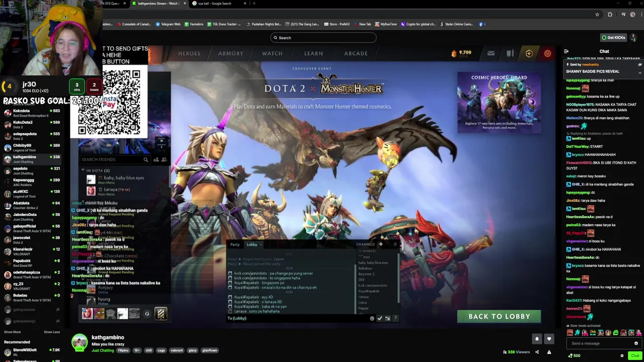Open a new browser tab with plus
The height and width of the screenshot is (362, 644).
point(254,4)
